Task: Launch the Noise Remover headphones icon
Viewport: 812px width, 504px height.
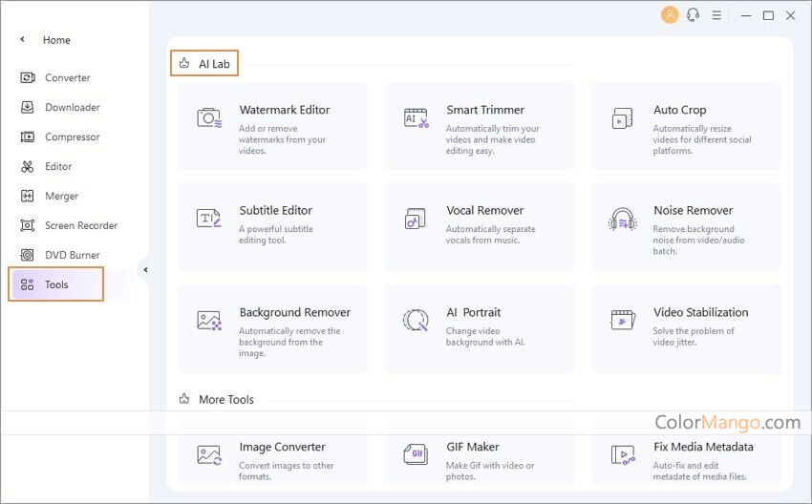Action: click(x=623, y=219)
